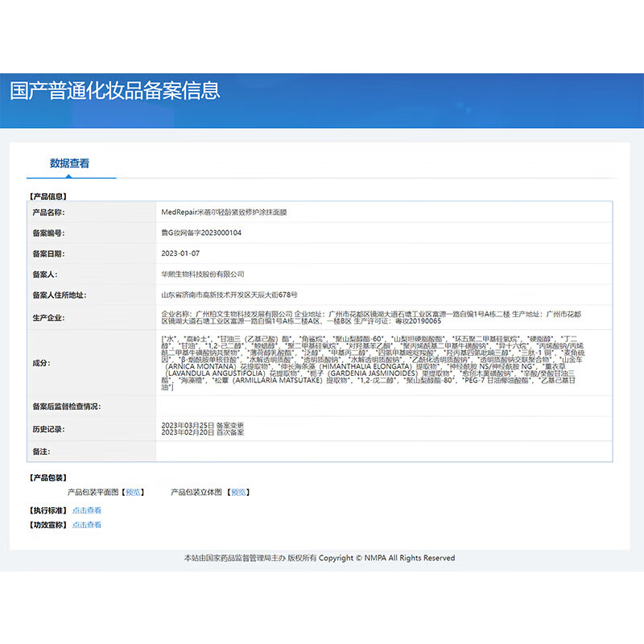Open the 预览 link for 产品包装平面图

[134, 493]
